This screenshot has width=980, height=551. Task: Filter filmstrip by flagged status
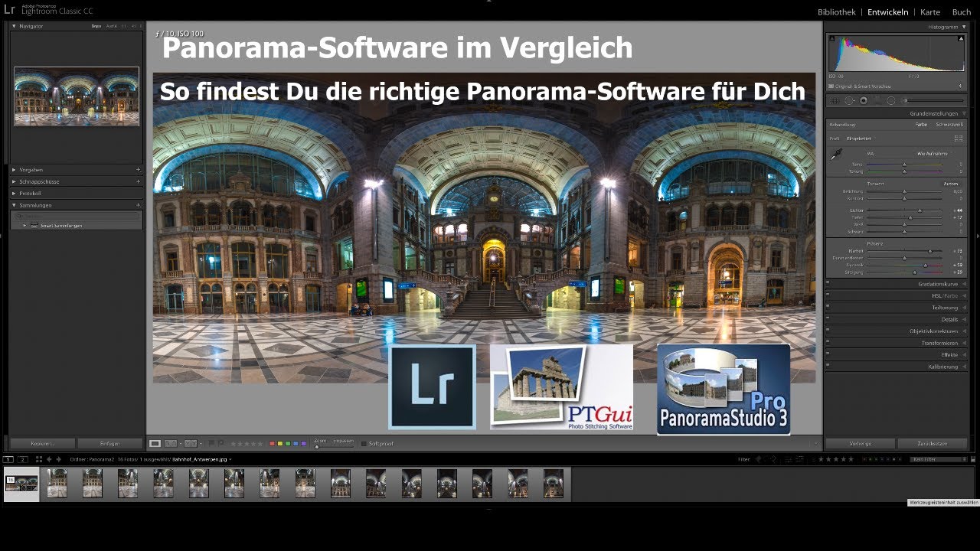(x=758, y=459)
